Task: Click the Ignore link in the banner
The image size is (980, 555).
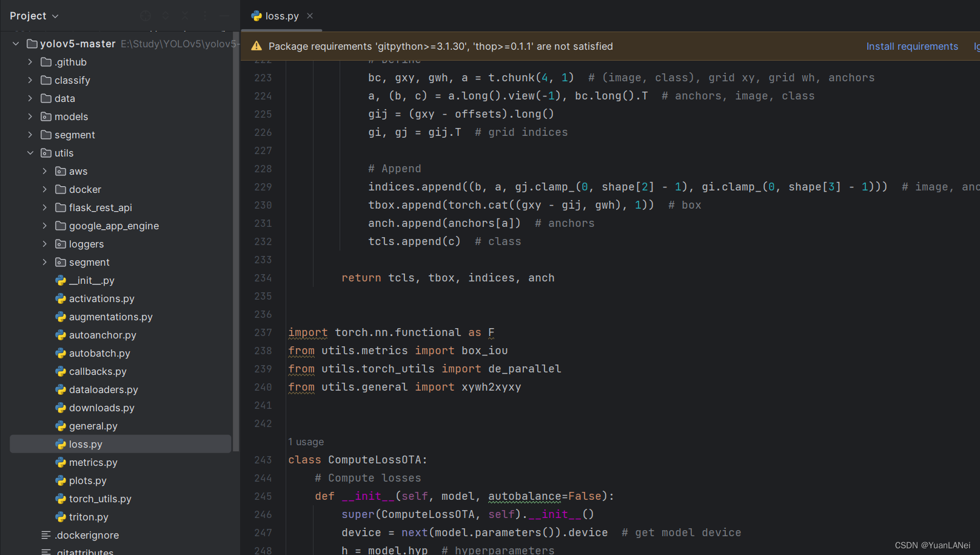Action: (976, 45)
